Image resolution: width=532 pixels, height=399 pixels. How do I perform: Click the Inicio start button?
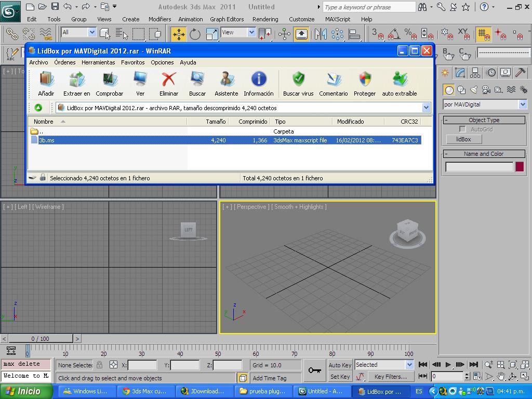click(26, 391)
